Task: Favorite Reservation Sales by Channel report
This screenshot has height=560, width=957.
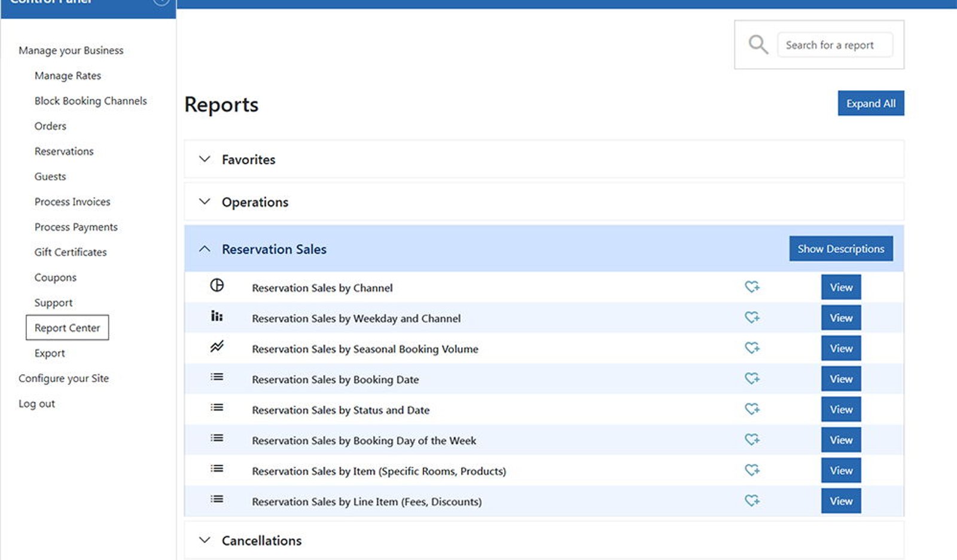Action: 752,287
